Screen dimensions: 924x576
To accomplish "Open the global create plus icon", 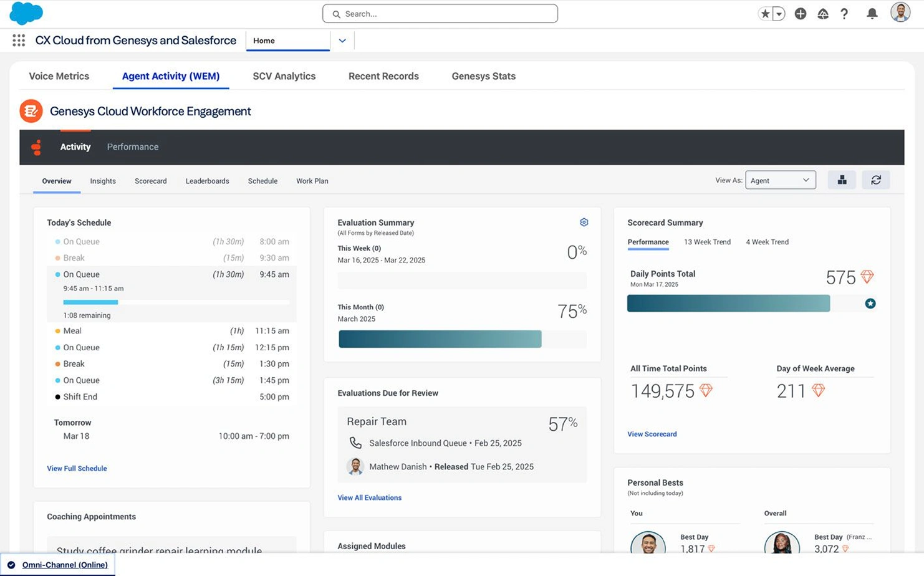I will click(x=801, y=14).
